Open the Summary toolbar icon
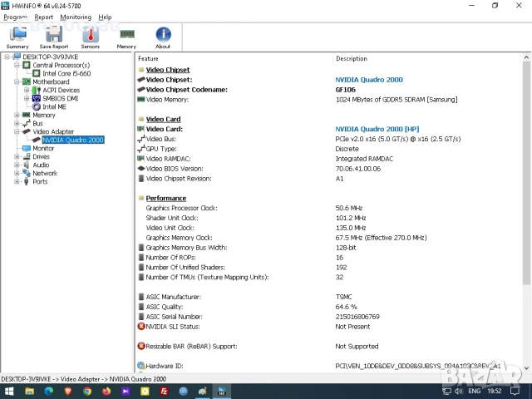Screen dimensions: 532x399 [17, 37]
